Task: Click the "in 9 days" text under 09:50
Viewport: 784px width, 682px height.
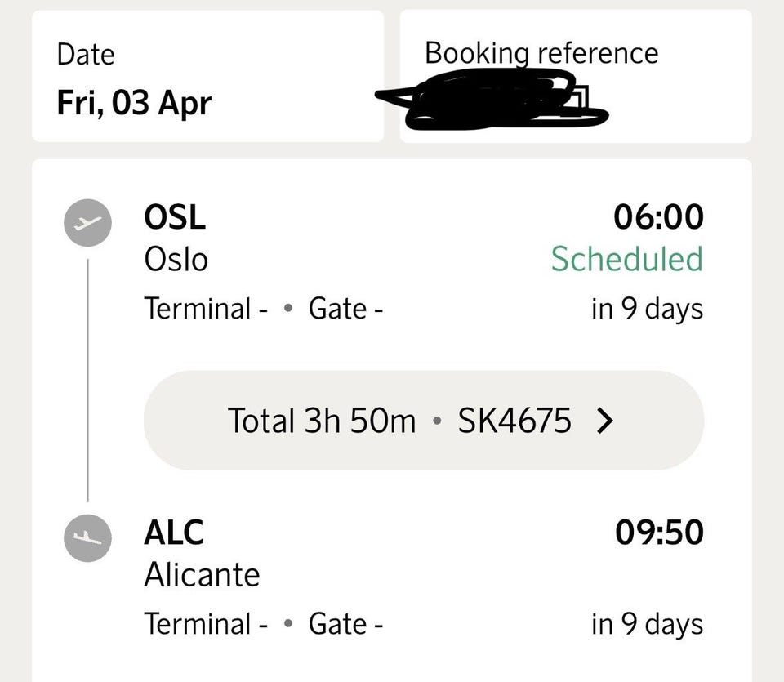Action: pos(647,624)
